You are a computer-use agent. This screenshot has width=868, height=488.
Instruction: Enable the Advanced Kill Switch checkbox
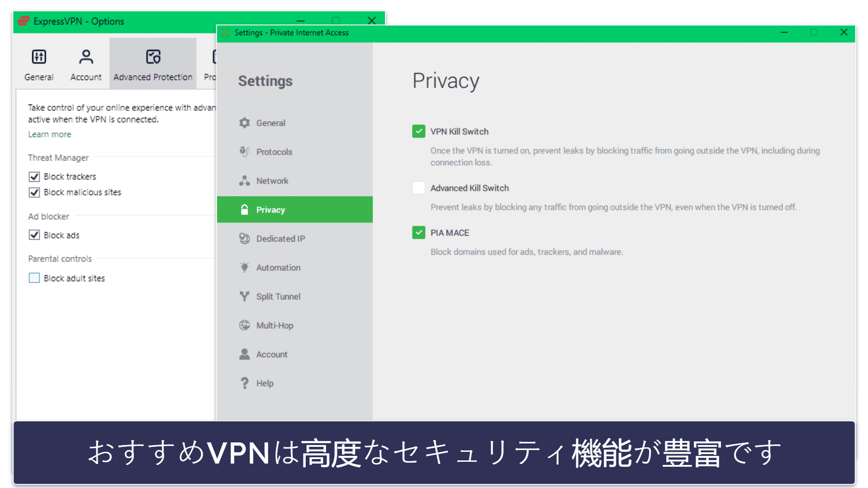point(418,188)
